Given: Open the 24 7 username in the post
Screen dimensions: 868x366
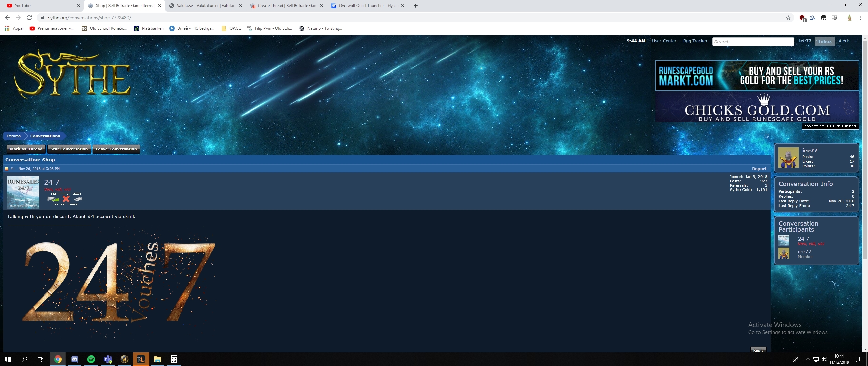Looking at the screenshot, I should point(52,182).
